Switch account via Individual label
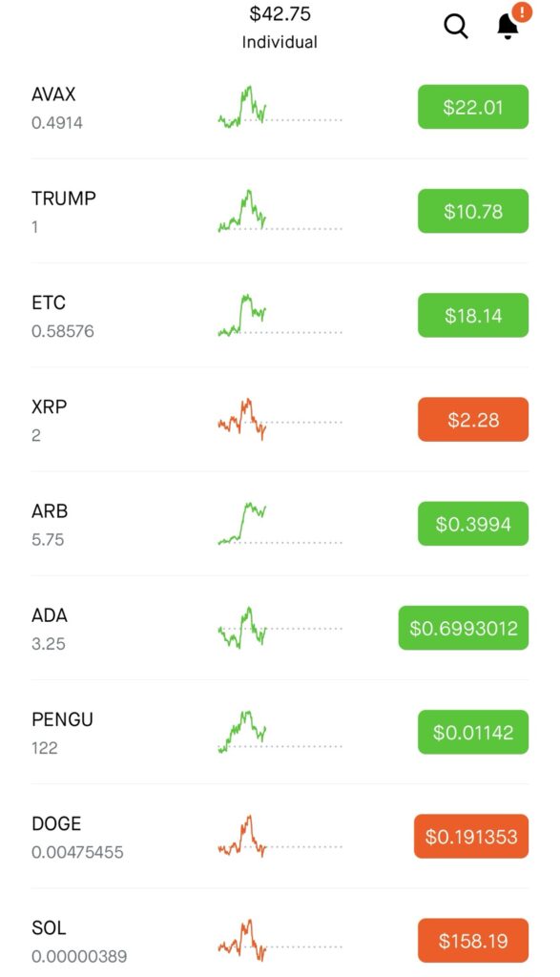The image size is (560, 977). (x=280, y=42)
